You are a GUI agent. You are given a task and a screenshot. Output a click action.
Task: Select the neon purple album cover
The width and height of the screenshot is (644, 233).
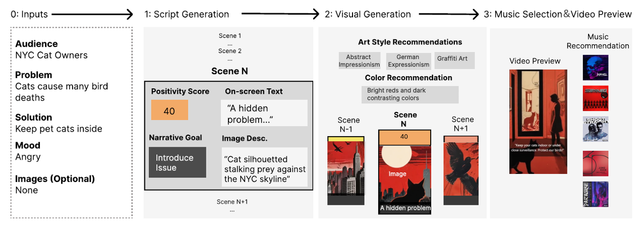point(595,194)
